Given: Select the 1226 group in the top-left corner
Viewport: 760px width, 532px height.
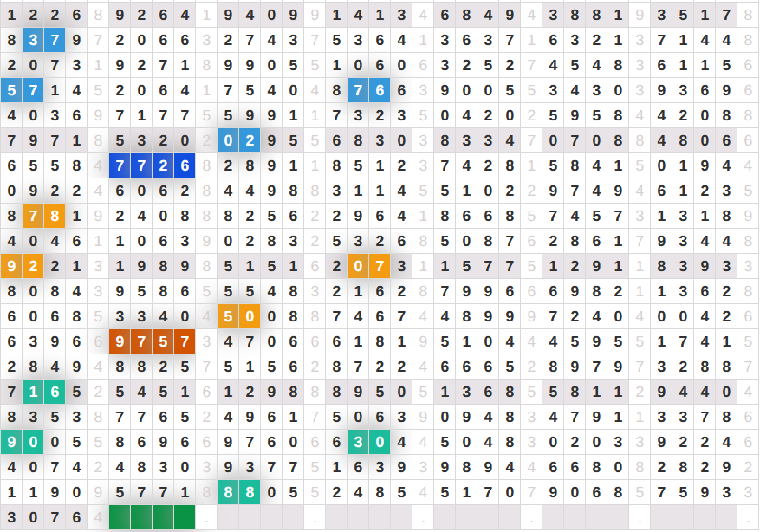Looking at the screenshot, I should click(43, 15).
